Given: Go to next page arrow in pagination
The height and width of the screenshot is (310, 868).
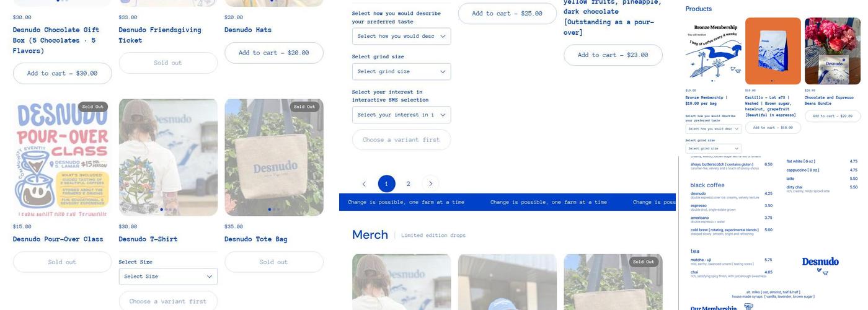Looking at the screenshot, I should [x=430, y=184].
